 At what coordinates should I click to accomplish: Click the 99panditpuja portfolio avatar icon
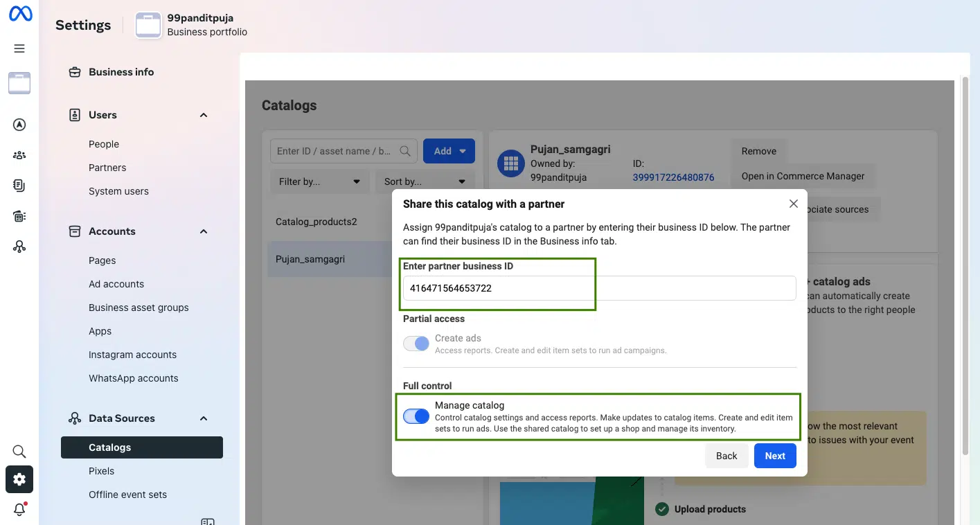coord(148,25)
